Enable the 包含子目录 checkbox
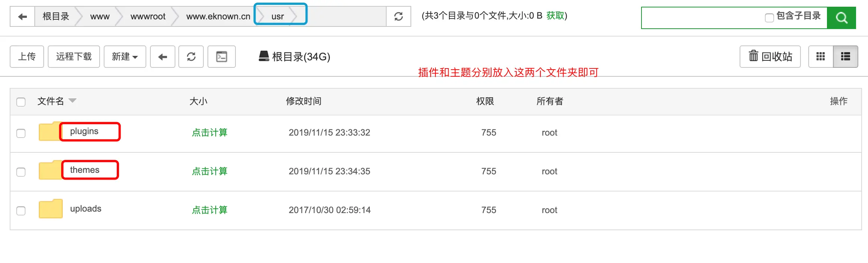The width and height of the screenshot is (868, 263). pos(769,18)
